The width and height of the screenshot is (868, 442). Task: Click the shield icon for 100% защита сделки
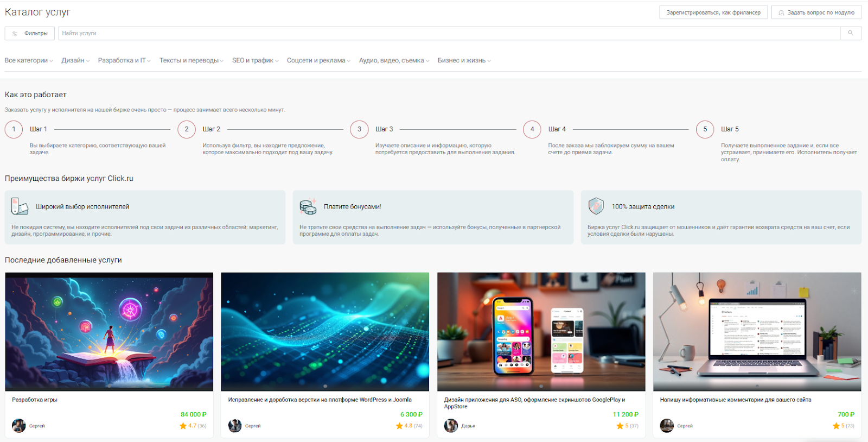tap(596, 206)
